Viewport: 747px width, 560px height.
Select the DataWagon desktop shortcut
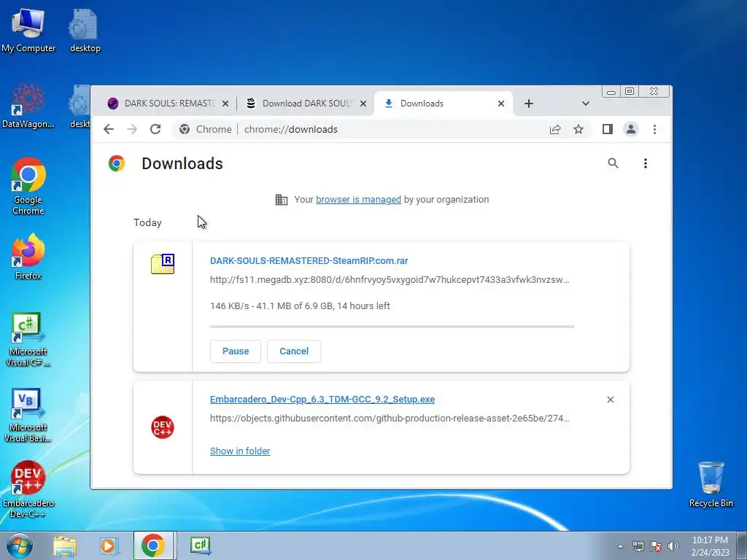[28, 106]
